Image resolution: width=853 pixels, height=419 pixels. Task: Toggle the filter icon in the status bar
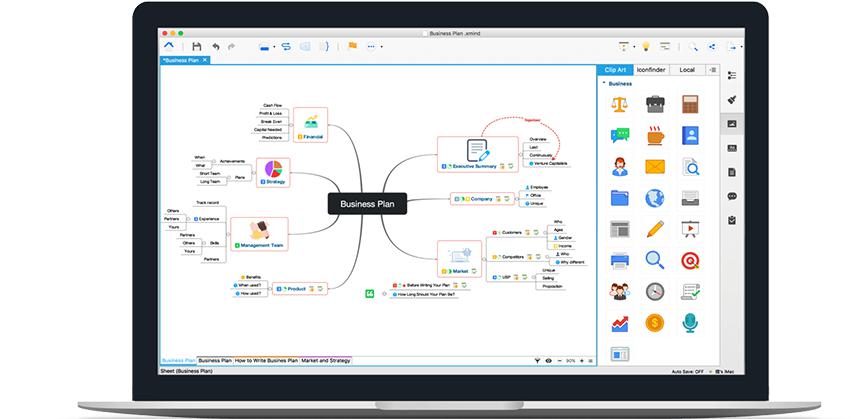coord(535,360)
